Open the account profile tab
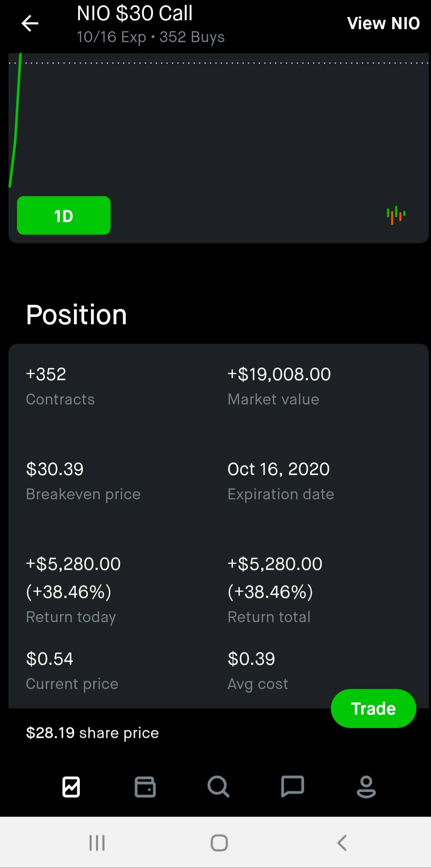Screen dimensions: 431x868 366,787
